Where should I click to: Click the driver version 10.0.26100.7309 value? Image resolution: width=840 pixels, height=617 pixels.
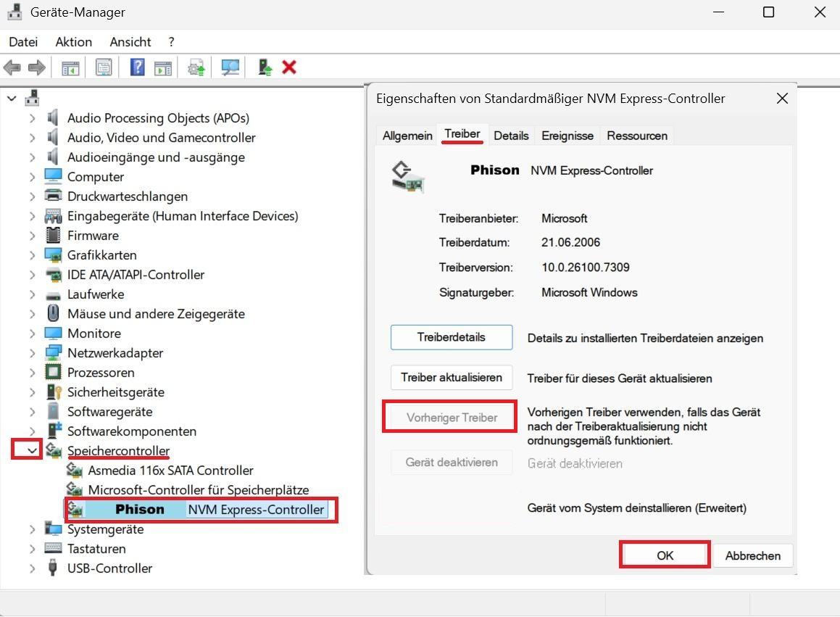tap(586, 267)
